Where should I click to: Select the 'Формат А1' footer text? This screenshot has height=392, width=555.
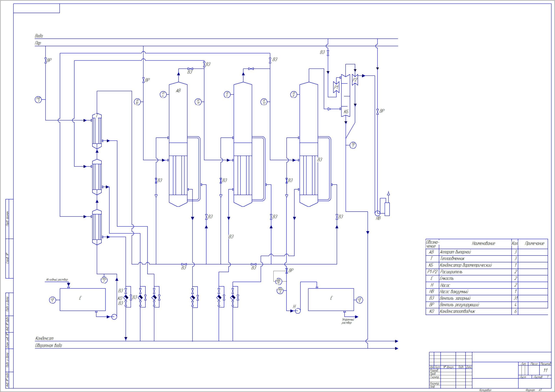pyautogui.click(x=534, y=390)
